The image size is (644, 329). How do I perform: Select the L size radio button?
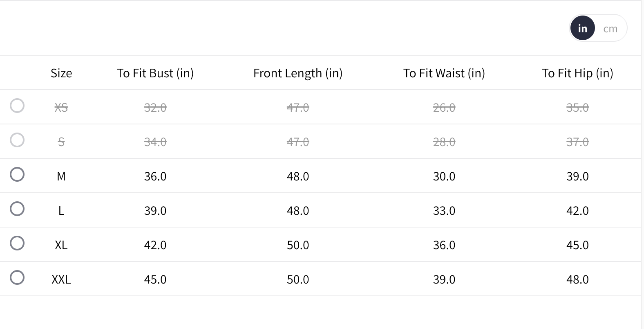pyautogui.click(x=17, y=209)
